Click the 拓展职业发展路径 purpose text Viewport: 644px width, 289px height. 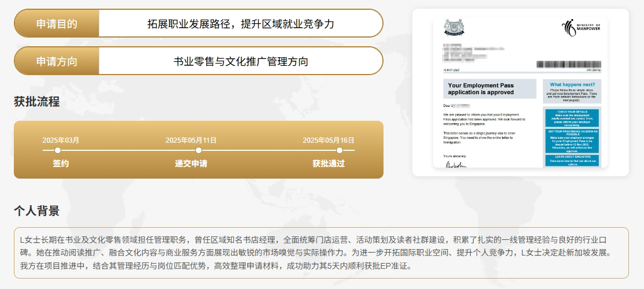click(240, 24)
